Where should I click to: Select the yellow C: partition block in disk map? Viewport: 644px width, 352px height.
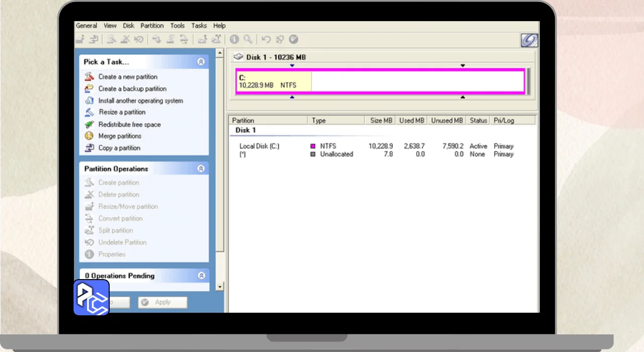273,81
